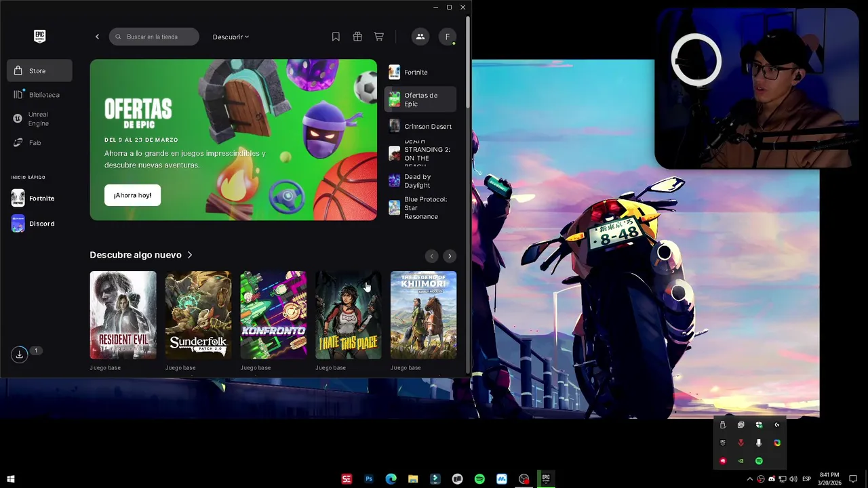Screen dimensions: 868x488
Task: Launch Fortnite from quick launch
Action: (x=33, y=198)
